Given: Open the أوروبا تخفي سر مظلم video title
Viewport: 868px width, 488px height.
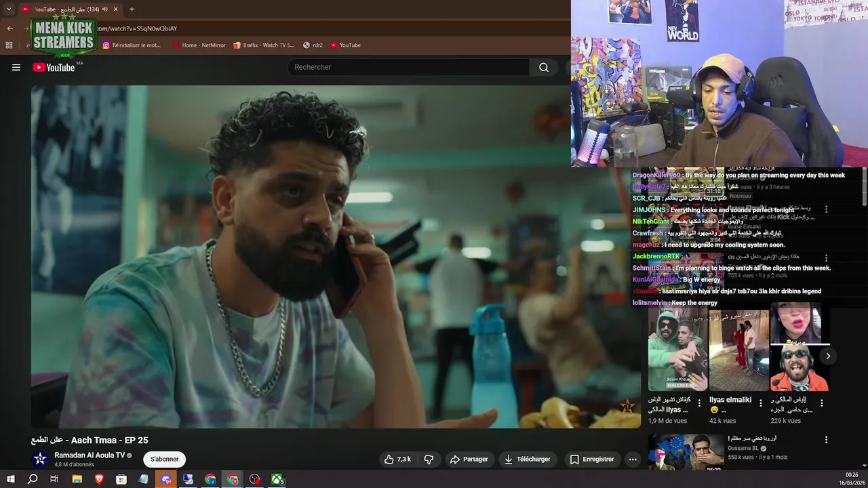Looking at the screenshot, I should click(x=753, y=439).
